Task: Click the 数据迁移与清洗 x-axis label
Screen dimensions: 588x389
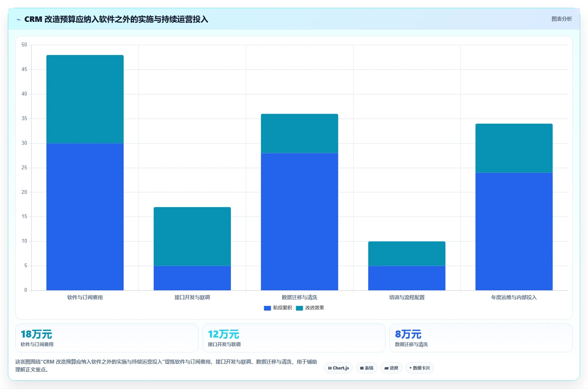Action: click(300, 297)
